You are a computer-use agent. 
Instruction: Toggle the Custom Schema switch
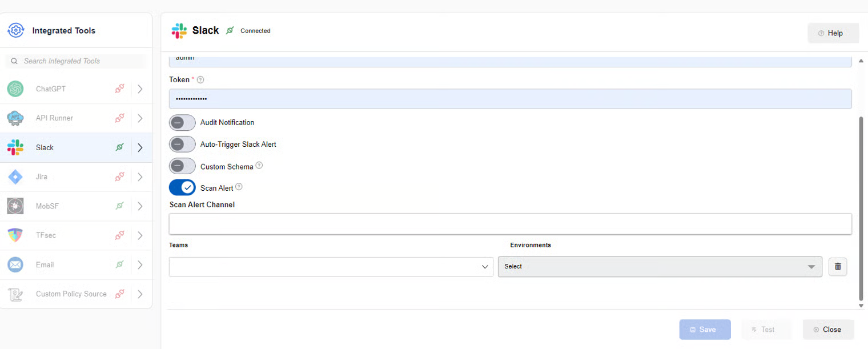click(x=182, y=166)
